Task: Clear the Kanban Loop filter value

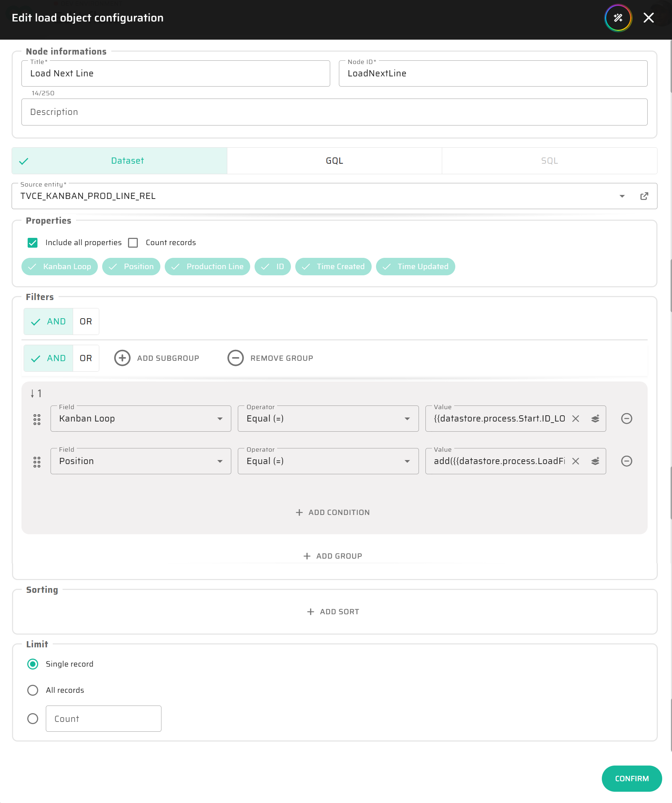Action: [x=575, y=419]
